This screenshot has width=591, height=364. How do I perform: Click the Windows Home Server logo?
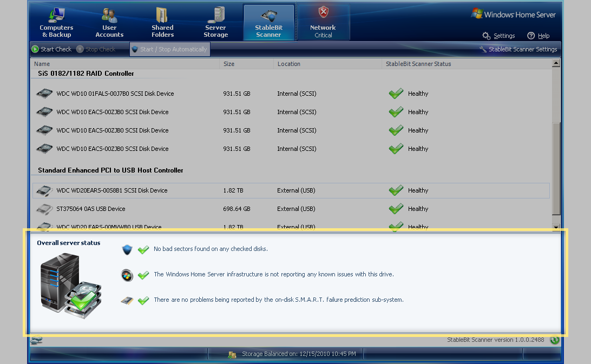514,14
